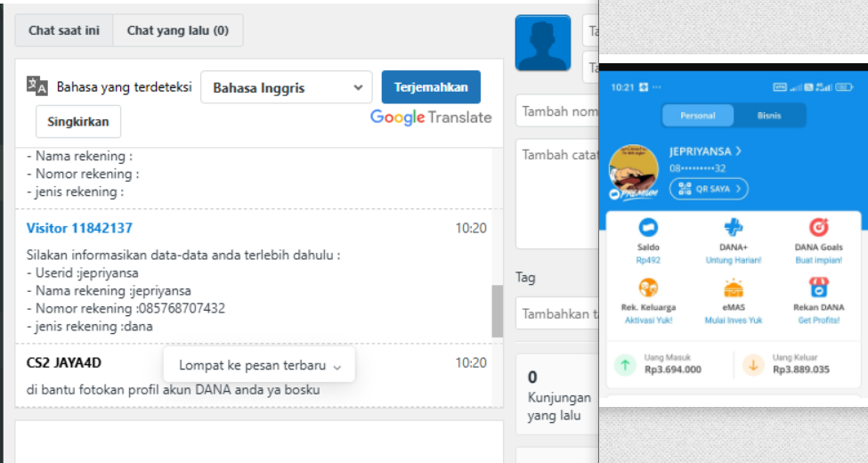Click the Get Profits! link text
The image size is (868, 463).
coord(818,321)
